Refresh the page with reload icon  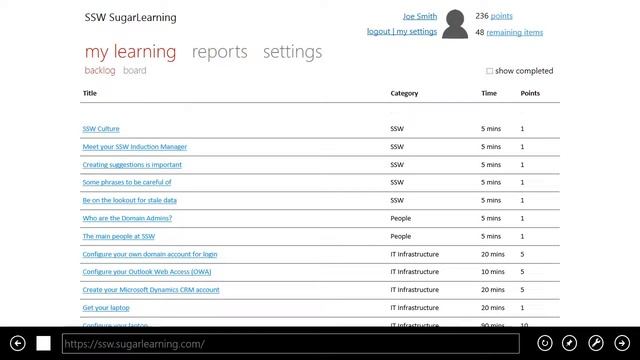click(544, 343)
